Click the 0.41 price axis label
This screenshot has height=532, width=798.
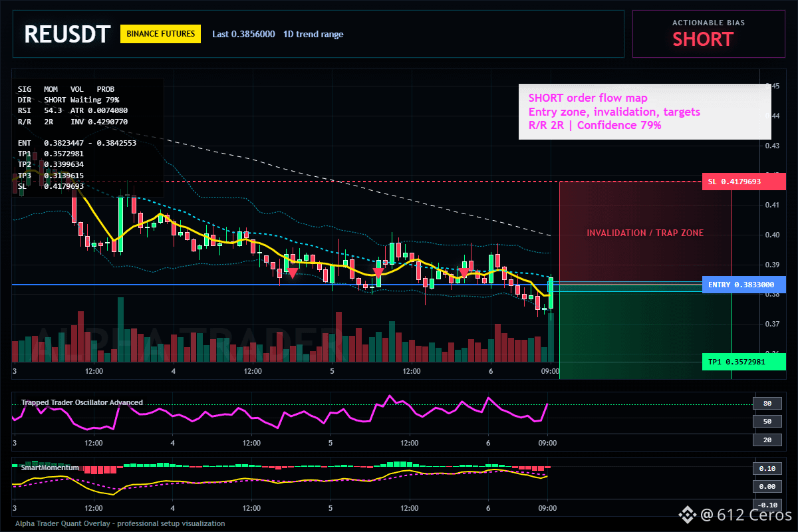[x=772, y=205]
